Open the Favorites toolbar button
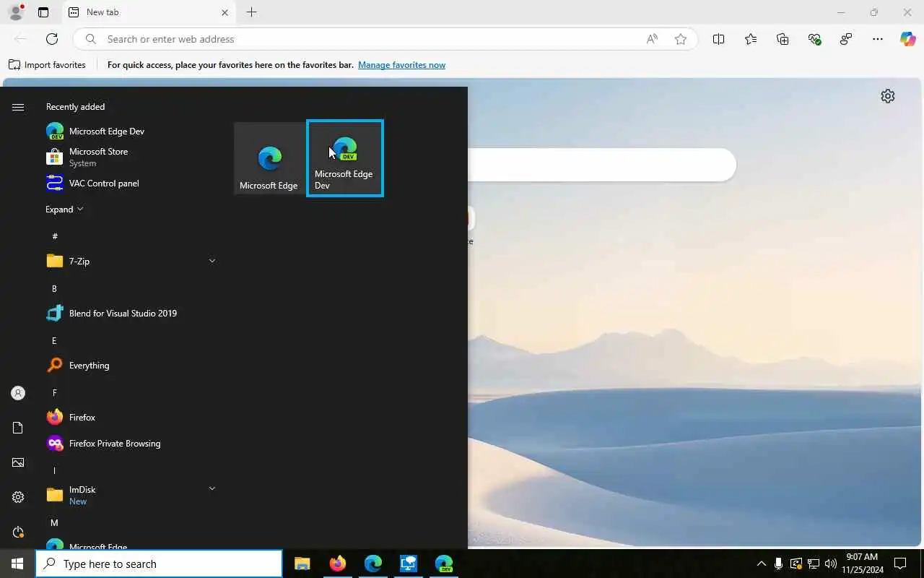Image resolution: width=924 pixels, height=578 pixels. pos(751,39)
